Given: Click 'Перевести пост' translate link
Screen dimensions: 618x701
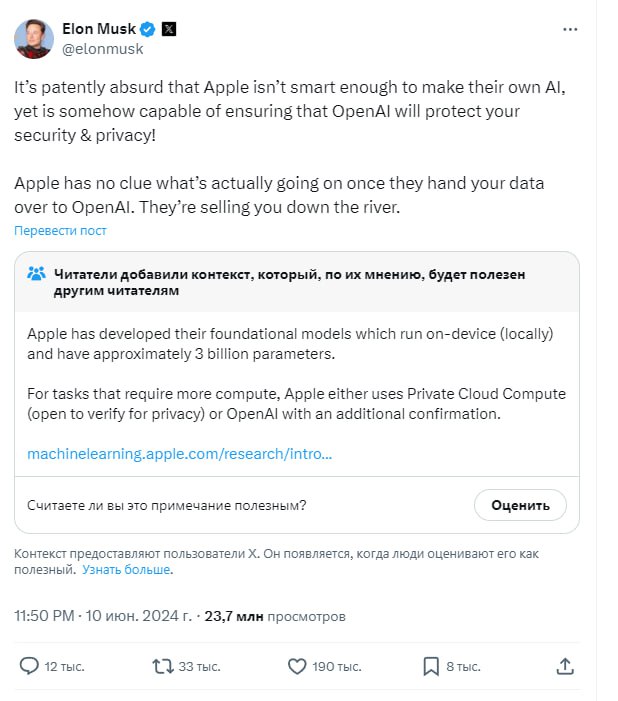Looking at the screenshot, I should tap(60, 230).
